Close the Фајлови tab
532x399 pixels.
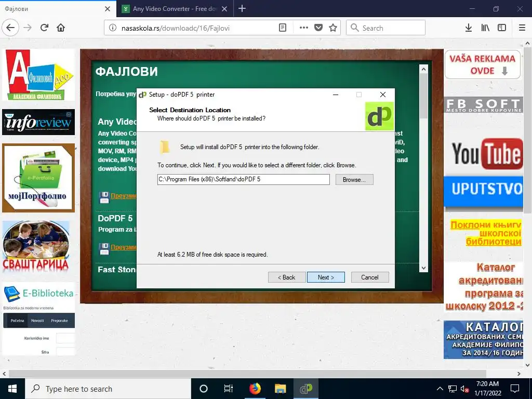coord(108,9)
